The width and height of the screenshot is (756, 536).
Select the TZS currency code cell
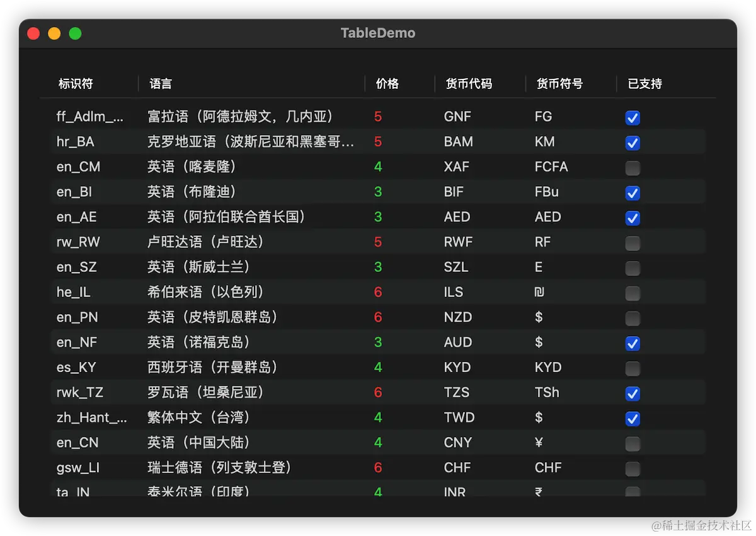click(x=457, y=392)
